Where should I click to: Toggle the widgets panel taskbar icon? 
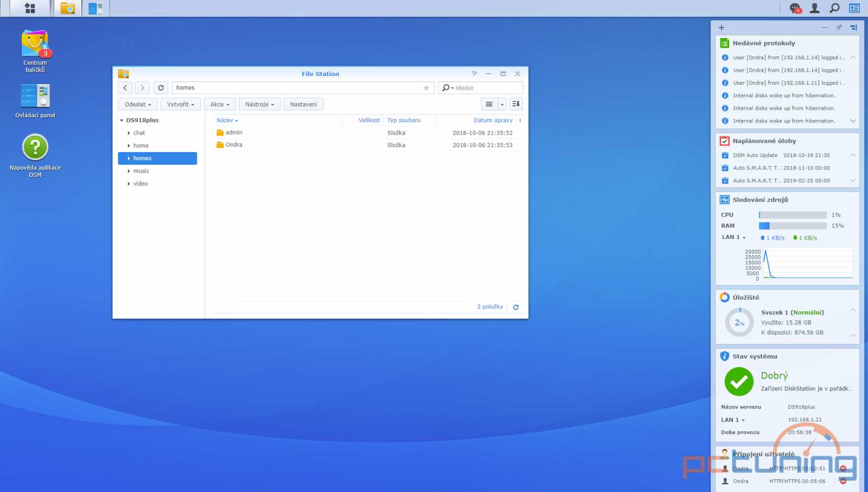[x=854, y=8]
